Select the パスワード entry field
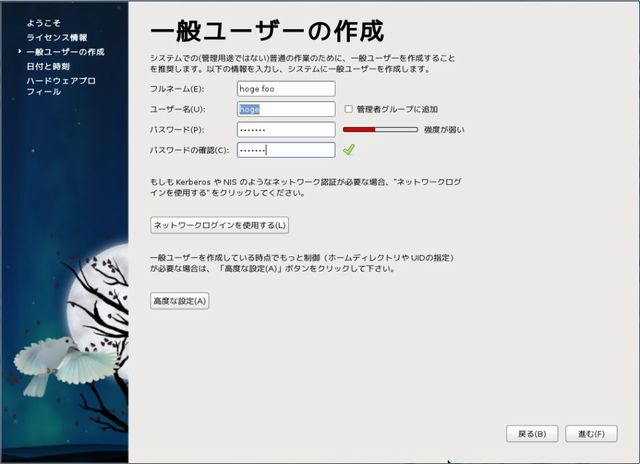The height and width of the screenshot is (464, 640). tap(285, 130)
